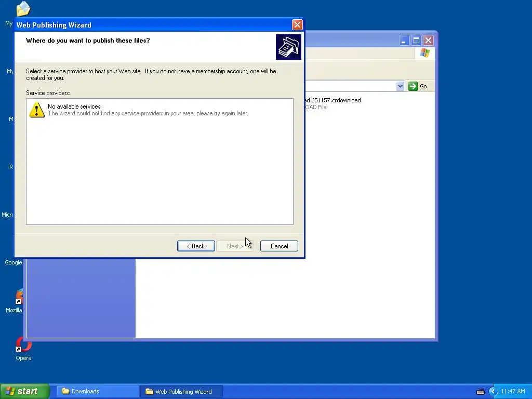This screenshot has height=399, width=532.
Task: Select the Opera desktop shortcut
Action: tap(23, 349)
